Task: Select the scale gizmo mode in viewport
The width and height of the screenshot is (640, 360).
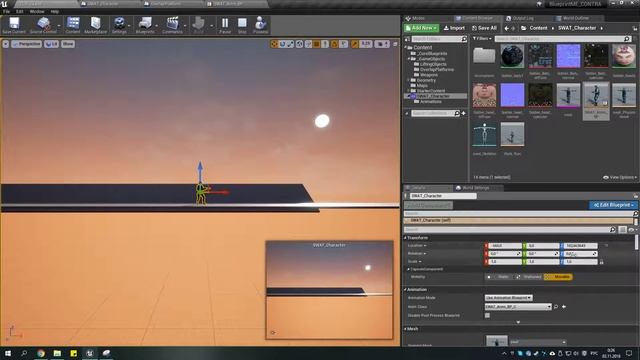Action: [290, 44]
